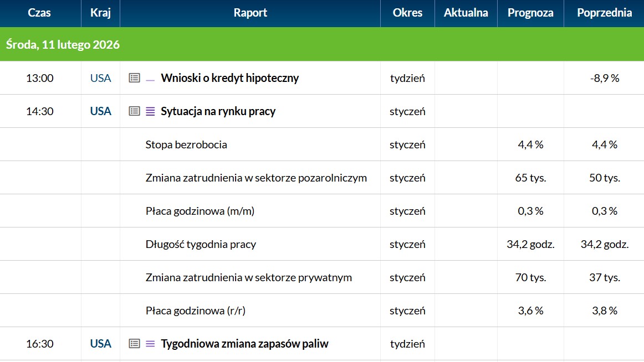Open the Wnioski o kredyt hipoteczny report
Screen dimensions: 644x362
229,78
